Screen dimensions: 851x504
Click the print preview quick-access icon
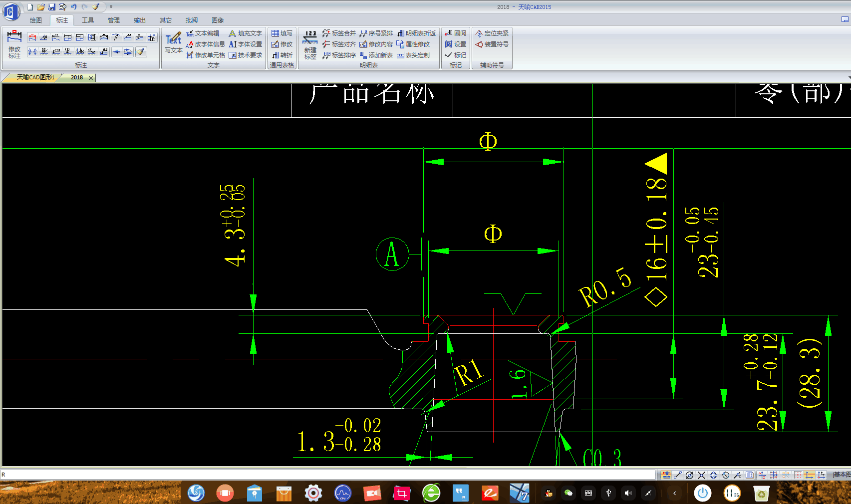coord(62,7)
